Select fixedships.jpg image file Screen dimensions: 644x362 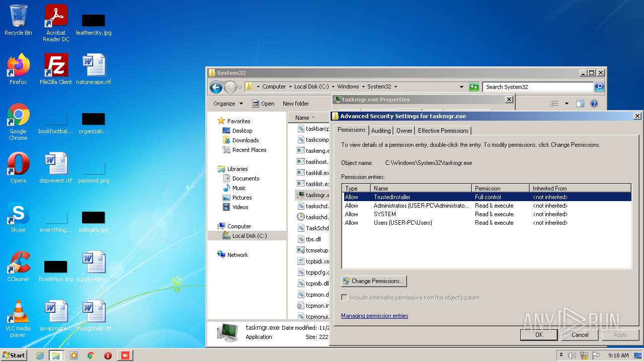[56, 269]
